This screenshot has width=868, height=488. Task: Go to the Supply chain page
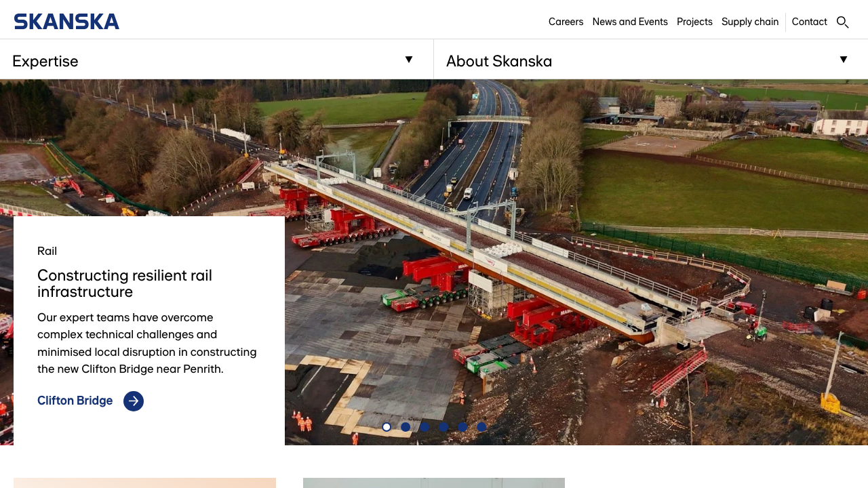point(750,22)
